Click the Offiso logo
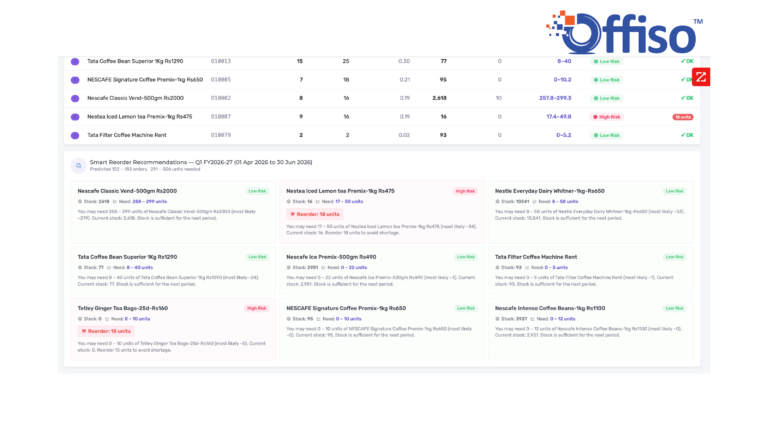The height and width of the screenshot is (430, 768). click(622, 33)
